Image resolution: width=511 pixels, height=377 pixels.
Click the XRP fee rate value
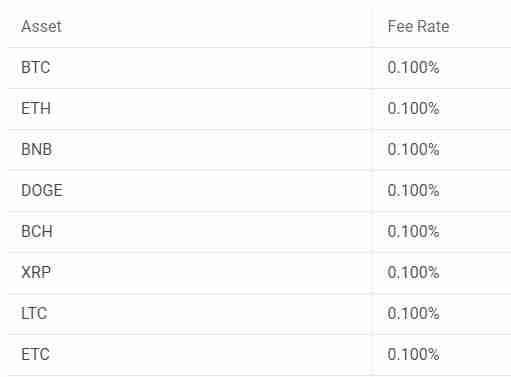413,272
